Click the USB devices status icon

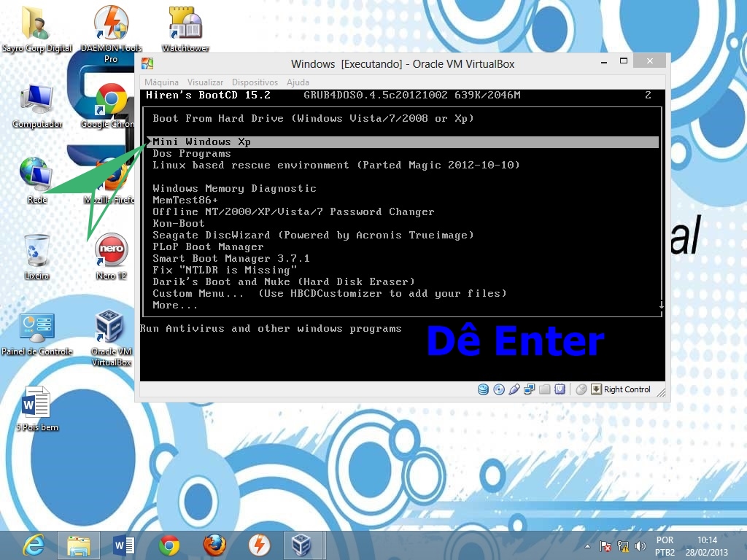coord(514,389)
